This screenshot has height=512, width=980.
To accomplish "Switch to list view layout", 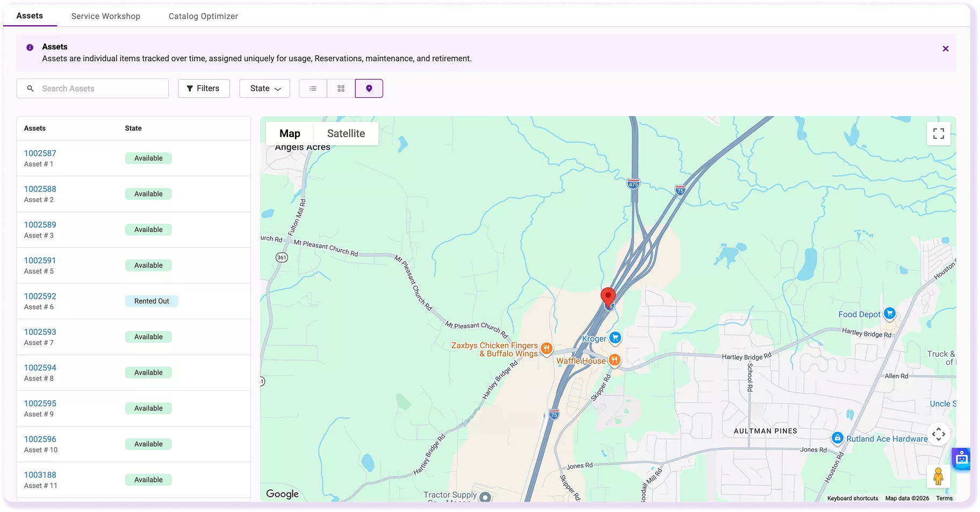I will click(x=313, y=89).
